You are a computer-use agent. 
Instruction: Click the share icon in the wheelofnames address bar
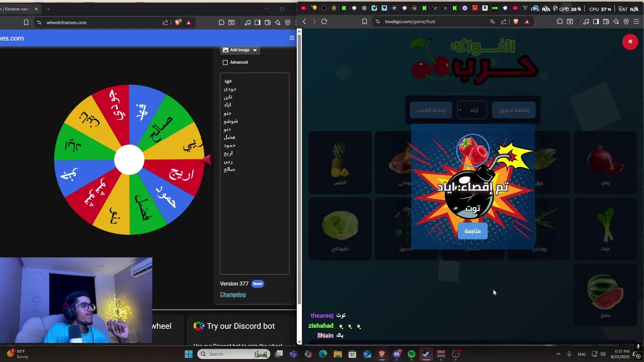pyautogui.click(x=165, y=23)
